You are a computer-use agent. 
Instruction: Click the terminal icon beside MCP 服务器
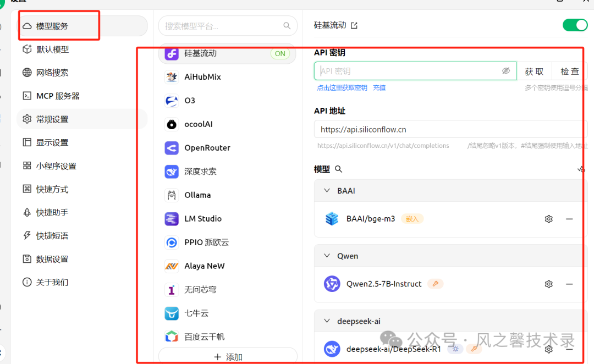click(x=27, y=96)
